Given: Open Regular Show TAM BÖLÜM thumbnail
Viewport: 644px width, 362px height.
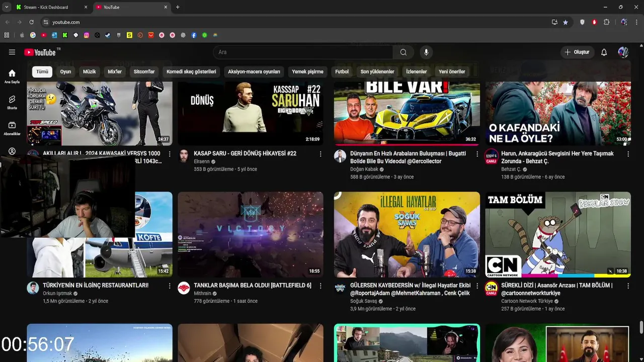Looking at the screenshot, I should (558, 234).
